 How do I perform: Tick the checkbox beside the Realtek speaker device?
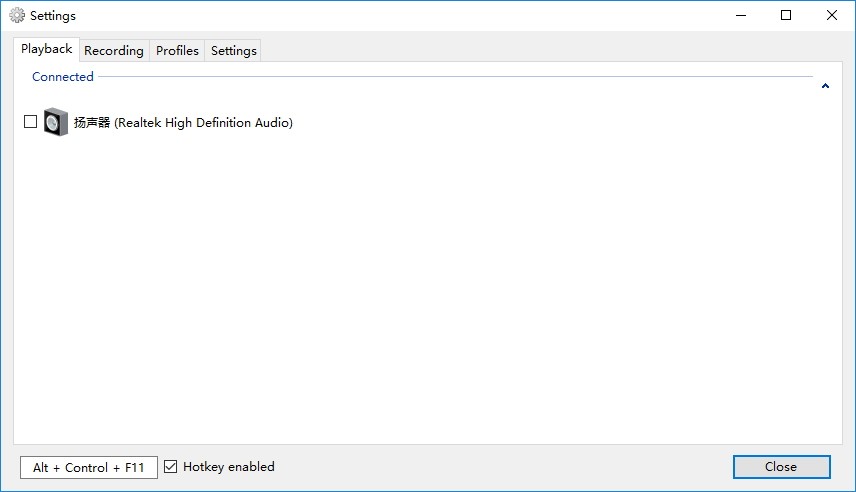tap(30, 122)
